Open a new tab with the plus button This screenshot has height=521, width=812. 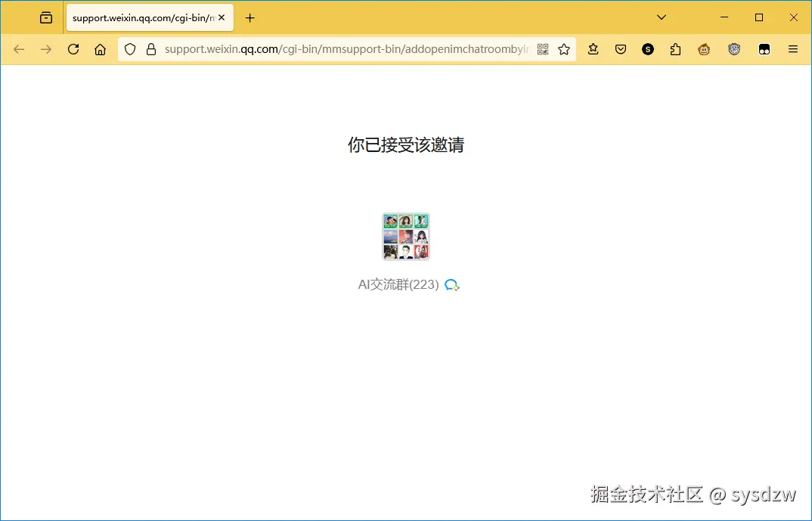pyautogui.click(x=250, y=17)
